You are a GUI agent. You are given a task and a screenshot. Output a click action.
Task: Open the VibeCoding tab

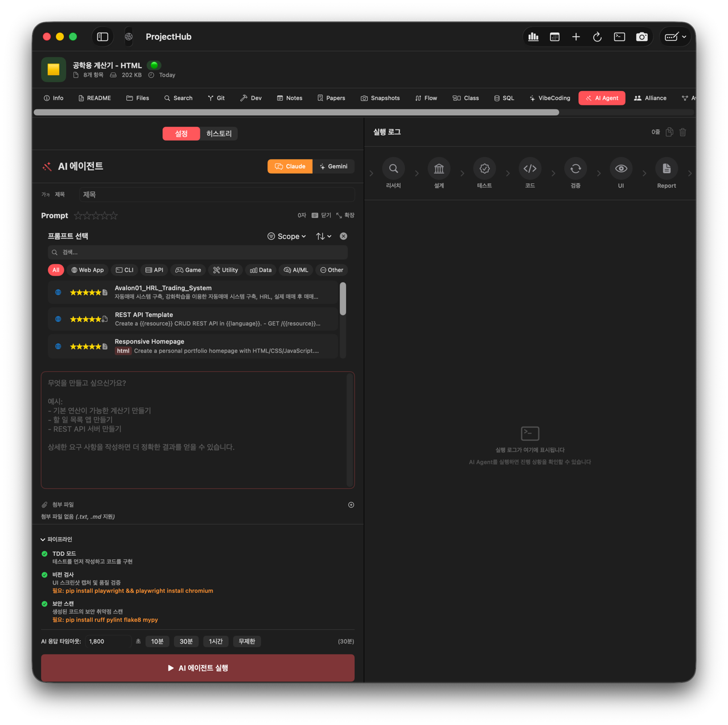click(549, 98)
